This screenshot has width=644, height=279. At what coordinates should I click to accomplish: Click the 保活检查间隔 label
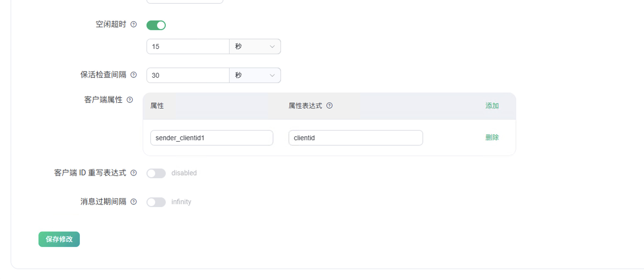click(103, 75)
